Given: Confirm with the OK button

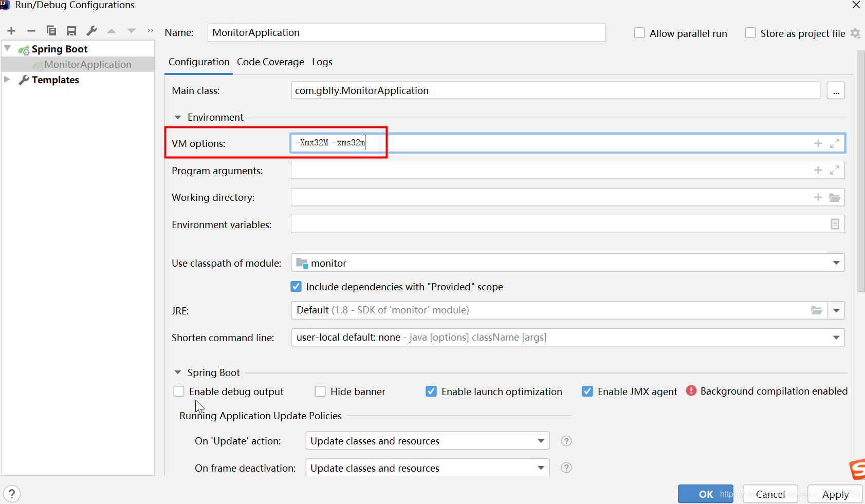Looking at the screenshot, I should click(x=705, y=494).
